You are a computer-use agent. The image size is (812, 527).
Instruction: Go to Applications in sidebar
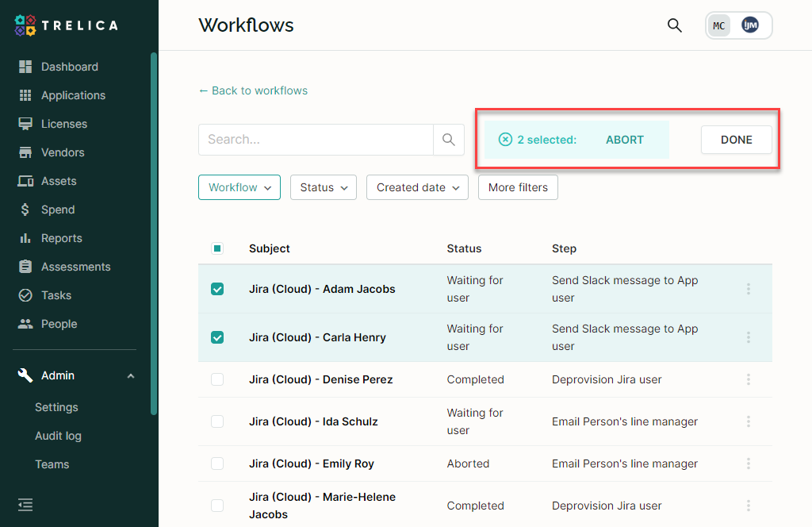click(73, 95)
